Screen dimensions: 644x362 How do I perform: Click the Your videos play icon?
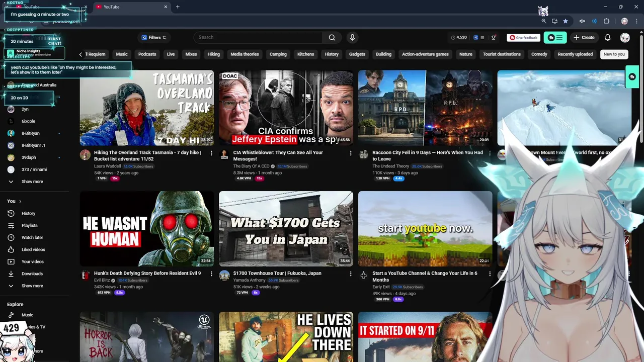pyautogui.click(x=11, y=261)
